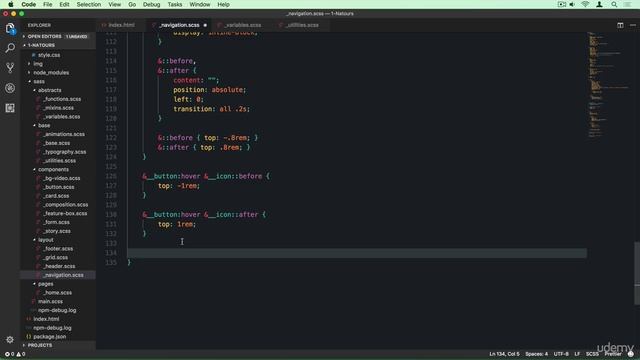Change language mode SCSS
The width and height of the screenshot is (640, 360).
592,354
